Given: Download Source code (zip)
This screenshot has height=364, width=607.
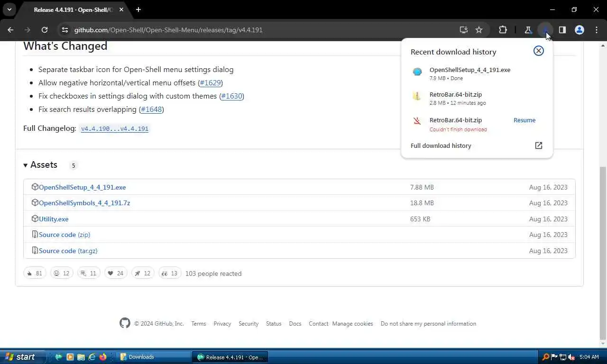Looking at the screenshot, I should coord(64,235).
